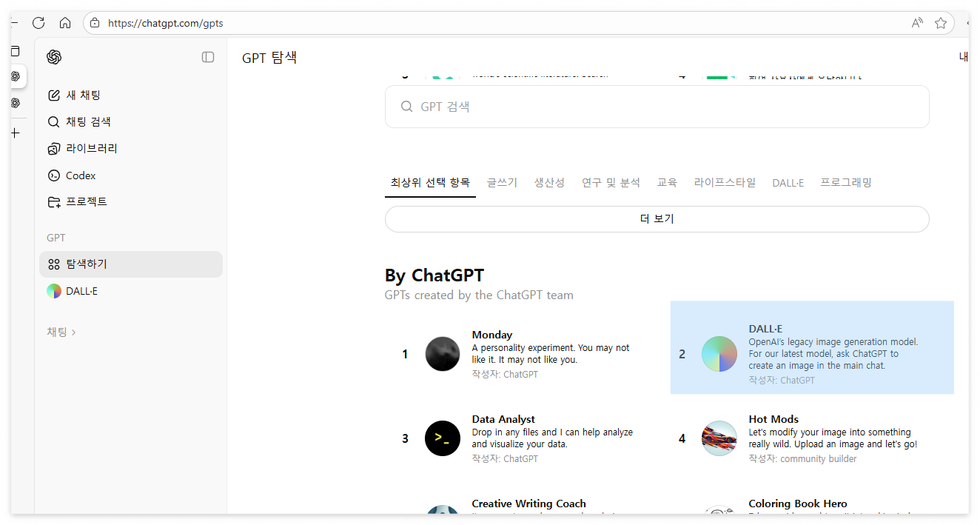
Task: Open a new browser tab plus
Action: click(15, 133)
